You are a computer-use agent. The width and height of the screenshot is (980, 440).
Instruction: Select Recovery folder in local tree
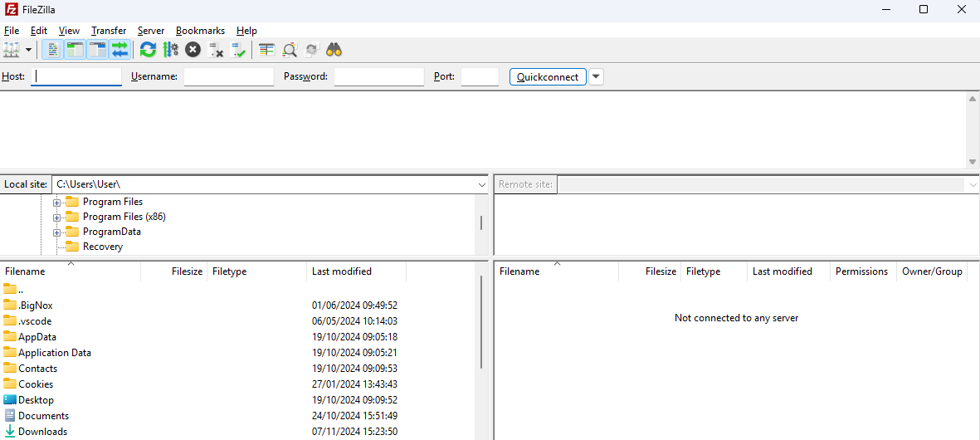103,247
